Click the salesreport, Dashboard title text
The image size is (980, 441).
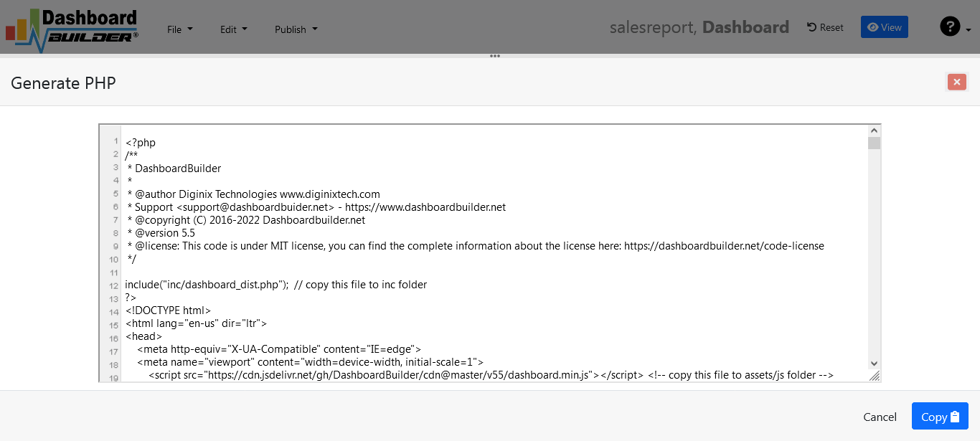[x=698, y=27]
